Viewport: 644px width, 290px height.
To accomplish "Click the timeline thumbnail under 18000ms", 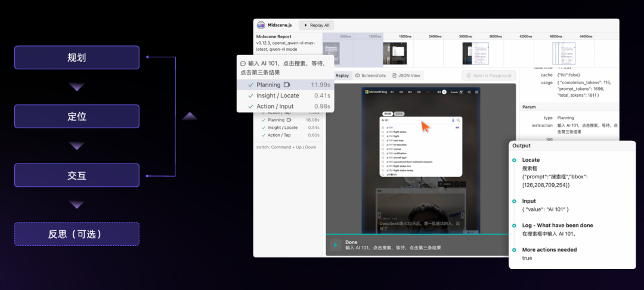I will [x=395, y=53].
